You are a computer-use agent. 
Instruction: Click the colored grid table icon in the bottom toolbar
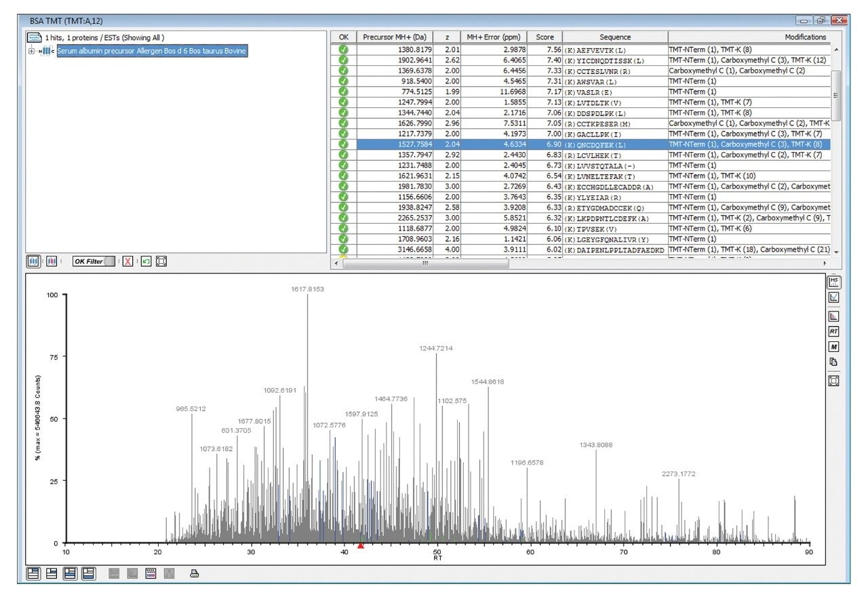pos(151,573)
